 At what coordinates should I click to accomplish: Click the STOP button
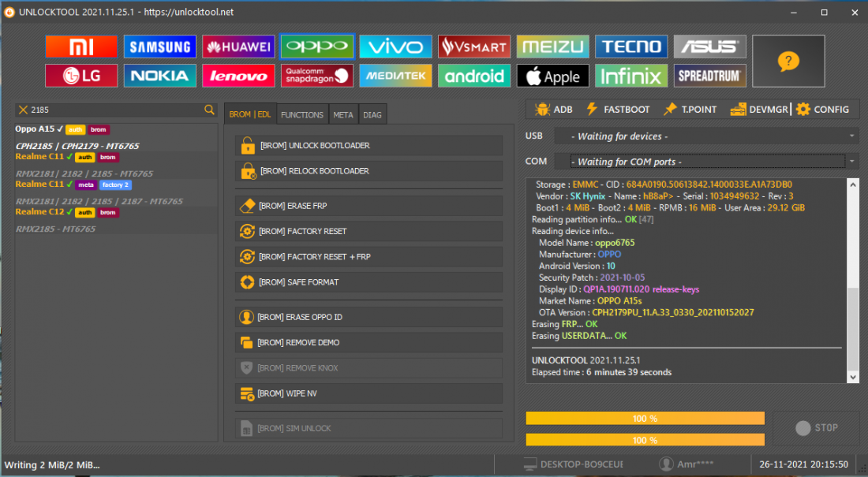(817, 428)
